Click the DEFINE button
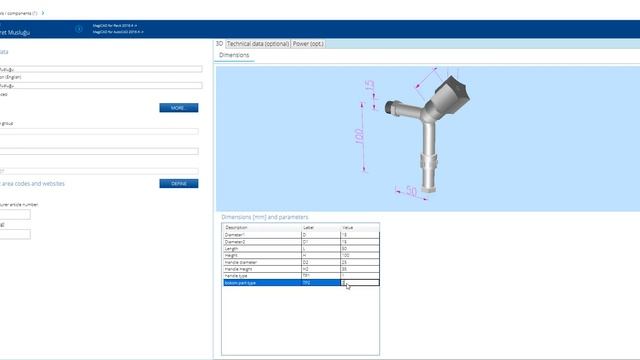The image size is (640, 360). click(x=179, y=184)
